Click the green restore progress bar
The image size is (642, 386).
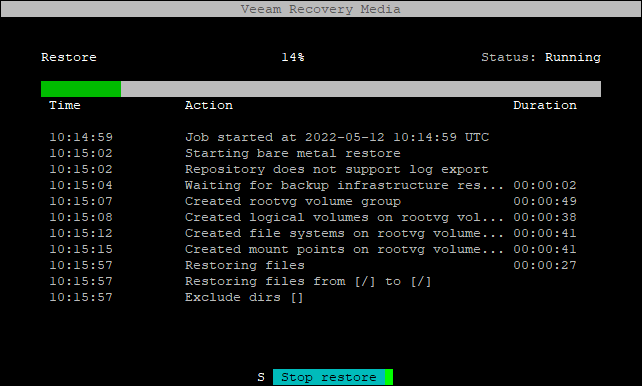click(321, 89)
